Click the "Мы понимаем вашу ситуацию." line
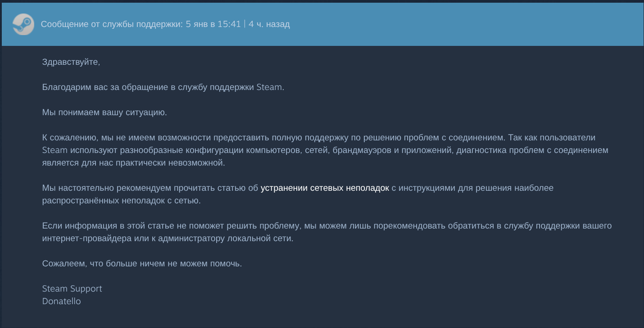The height and width of the screenshot is (328, 644). point(104,112)
